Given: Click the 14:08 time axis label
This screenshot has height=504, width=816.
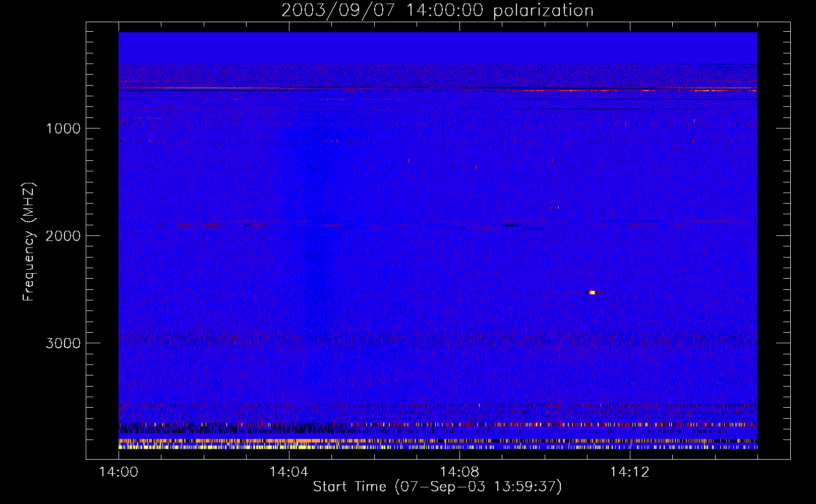Looking at the screenshot, I should (x=459, y=472).
